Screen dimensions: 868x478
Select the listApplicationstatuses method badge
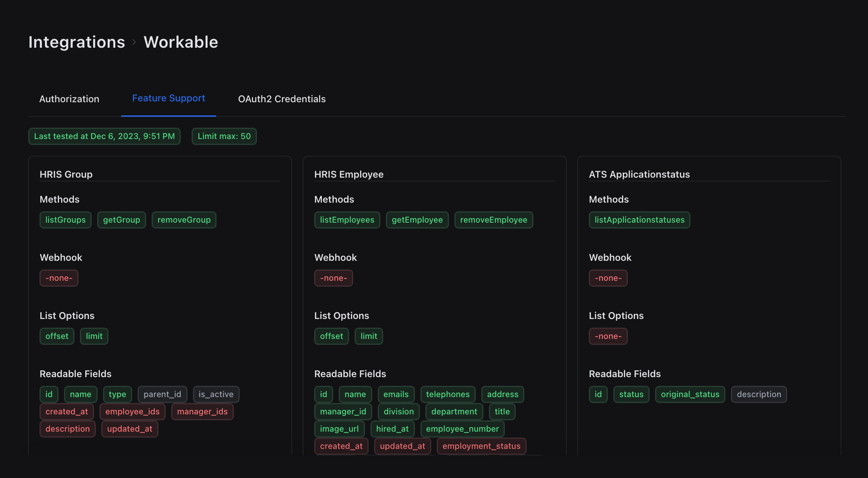(639, 219)
